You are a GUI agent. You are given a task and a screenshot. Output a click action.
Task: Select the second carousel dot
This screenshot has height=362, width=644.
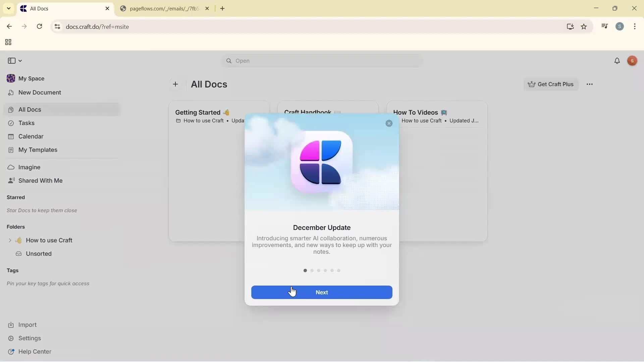(x=312, y=270)
